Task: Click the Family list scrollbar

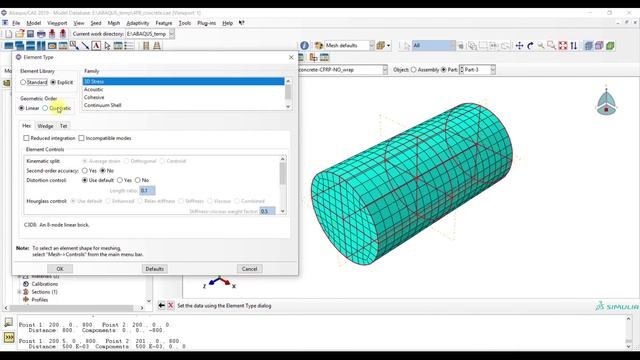Action: pyautogui.click(x=288, y=93)
